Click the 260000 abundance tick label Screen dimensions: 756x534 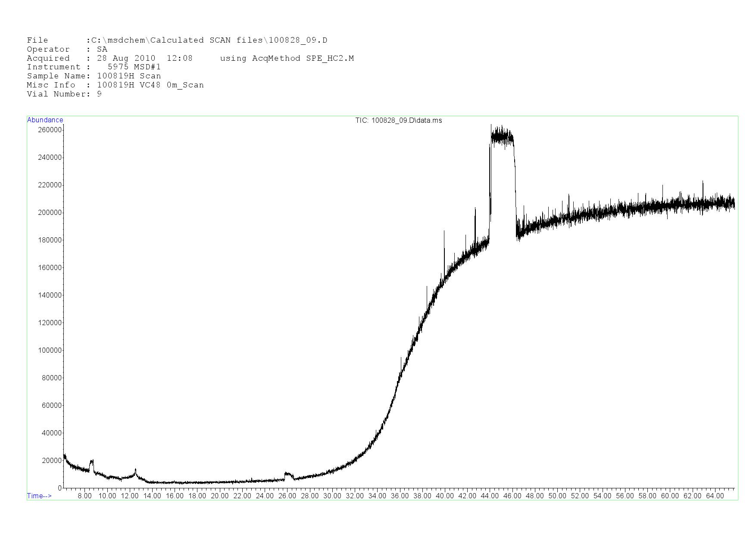tap(50, 130)
